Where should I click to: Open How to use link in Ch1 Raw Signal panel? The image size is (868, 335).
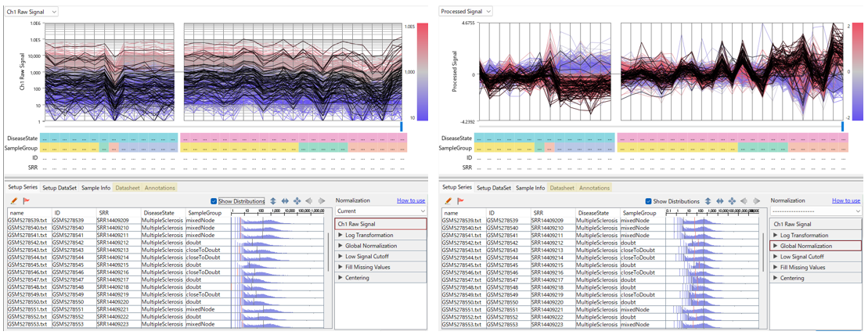(412, 200)
